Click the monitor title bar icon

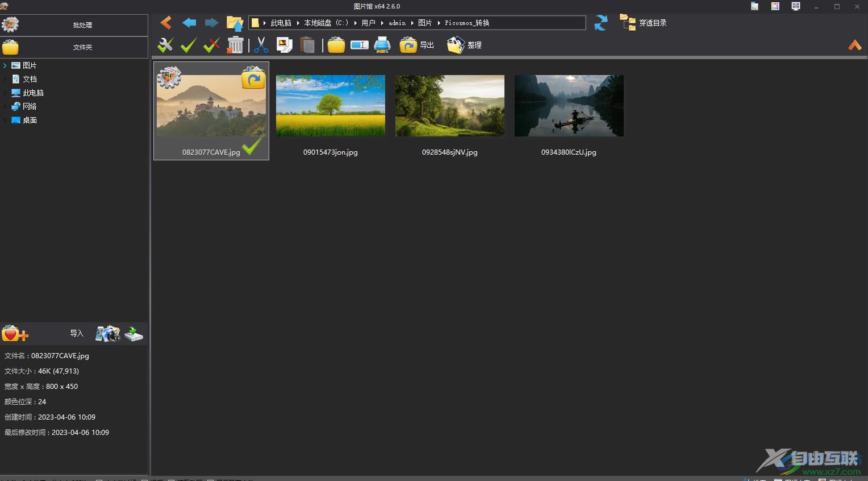click(796, 6)
